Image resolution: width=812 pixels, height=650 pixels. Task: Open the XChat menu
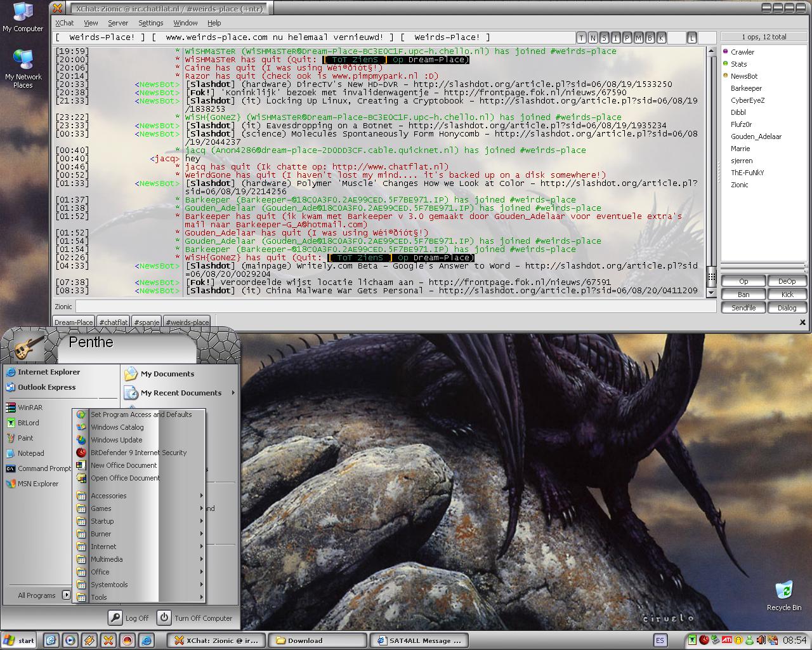click(x=64, y=23)
